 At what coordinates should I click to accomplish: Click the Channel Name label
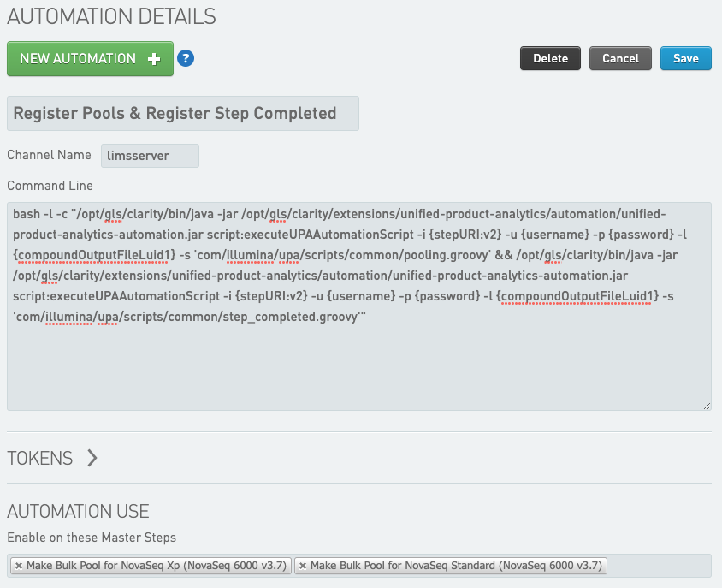(x=49, y=155)
